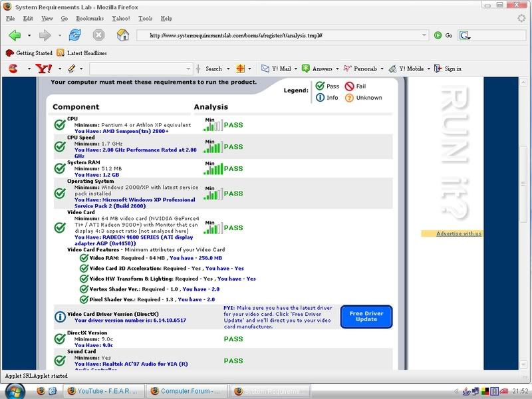Reload the page with the Refresh icon

74,35
